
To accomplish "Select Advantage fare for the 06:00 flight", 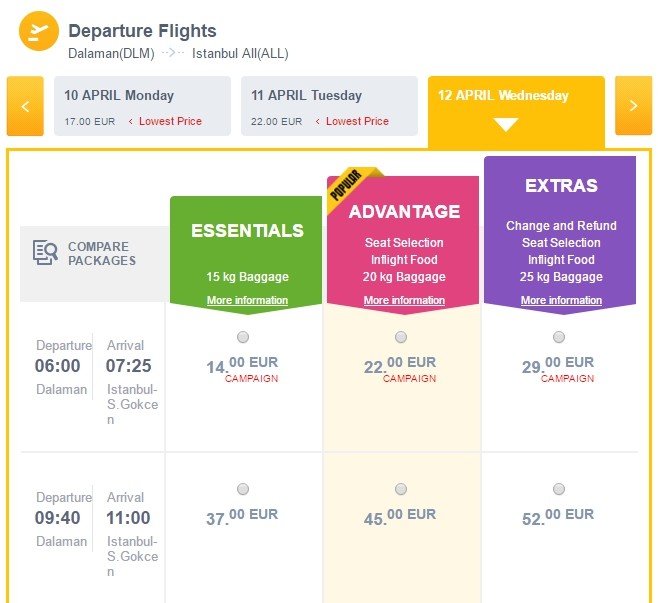I will (401, 337).
